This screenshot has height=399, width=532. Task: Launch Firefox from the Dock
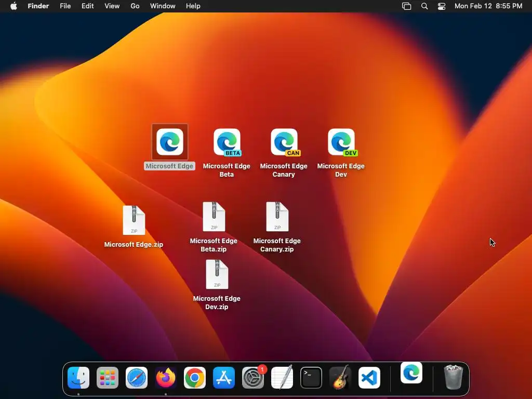click(x=166, y=378)
